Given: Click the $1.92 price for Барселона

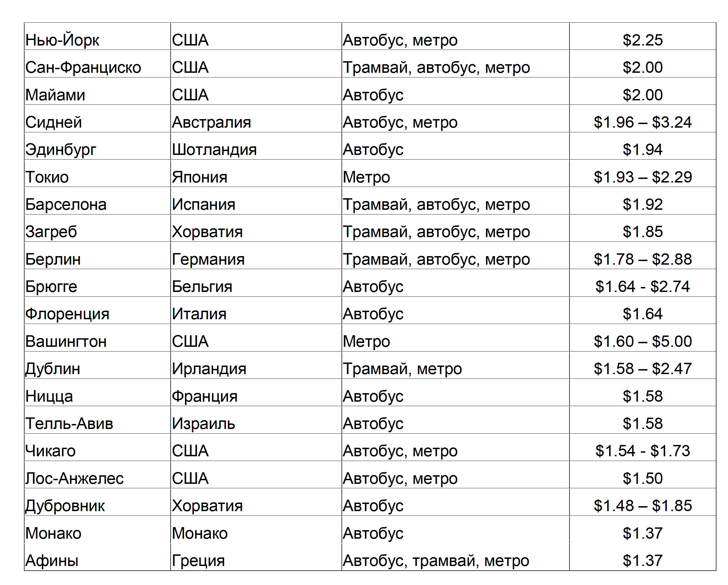Looking at the screenshot, I should [642, 204].
